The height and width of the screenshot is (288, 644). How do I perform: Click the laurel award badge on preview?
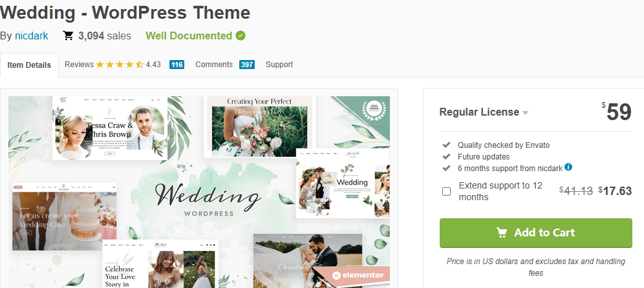click(x=373, y=108)
